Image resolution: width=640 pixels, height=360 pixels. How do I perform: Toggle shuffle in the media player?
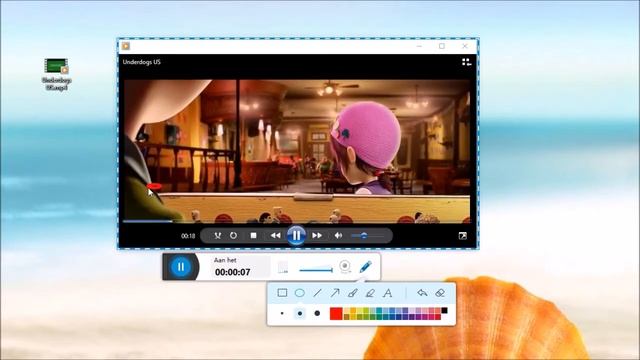pos(218,236)
